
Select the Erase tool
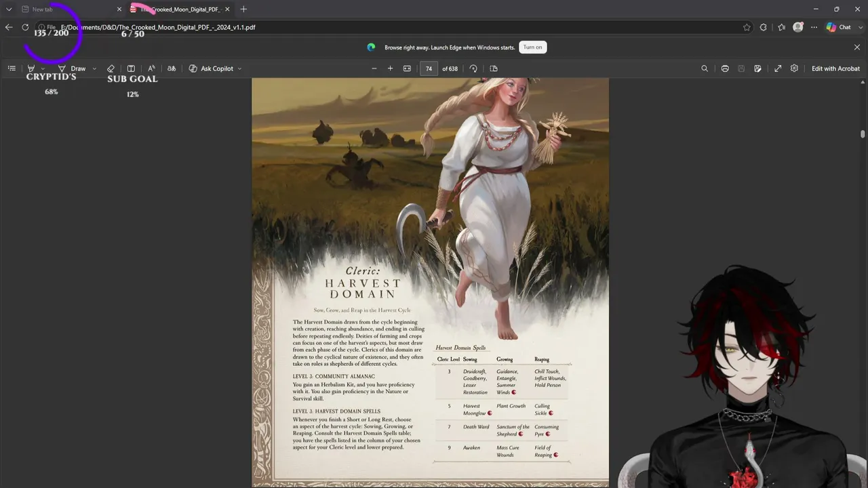point(111,68)
